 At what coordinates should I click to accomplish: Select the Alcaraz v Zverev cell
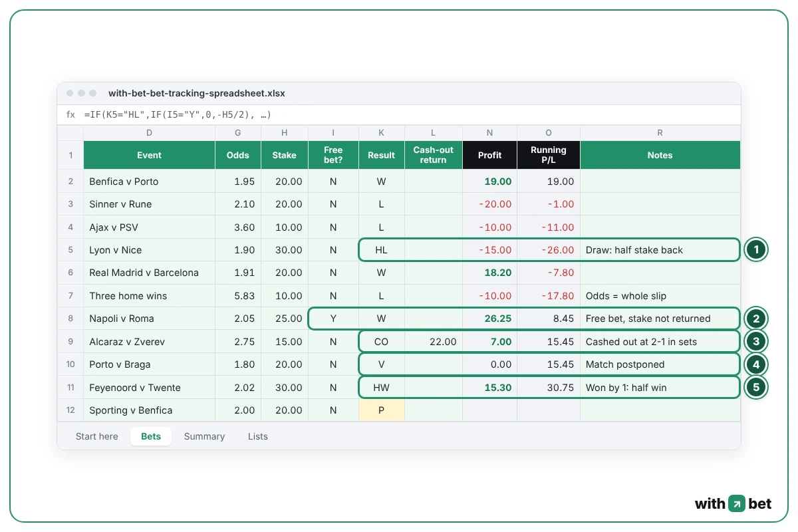point(149,342)
